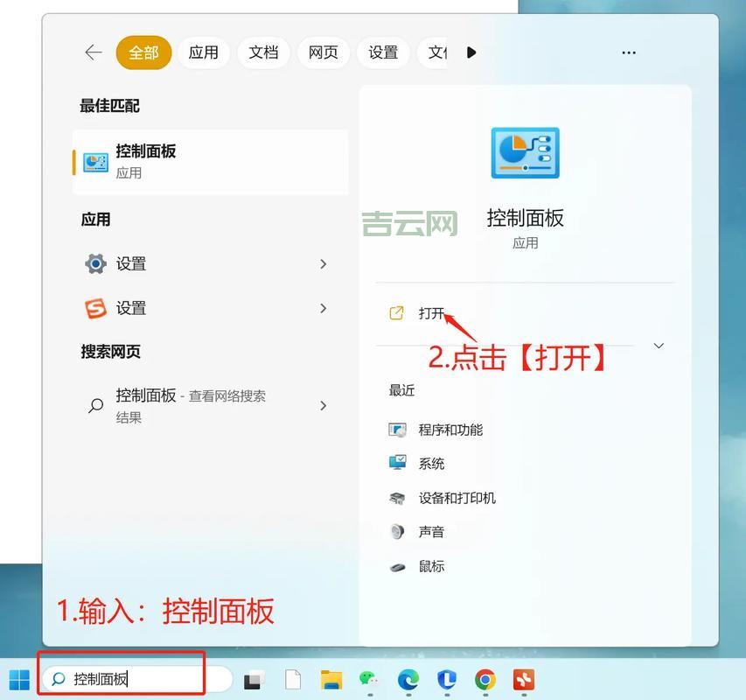Open 系统 from the recent list
Screen dimensions: 746x700
[430, 463]
